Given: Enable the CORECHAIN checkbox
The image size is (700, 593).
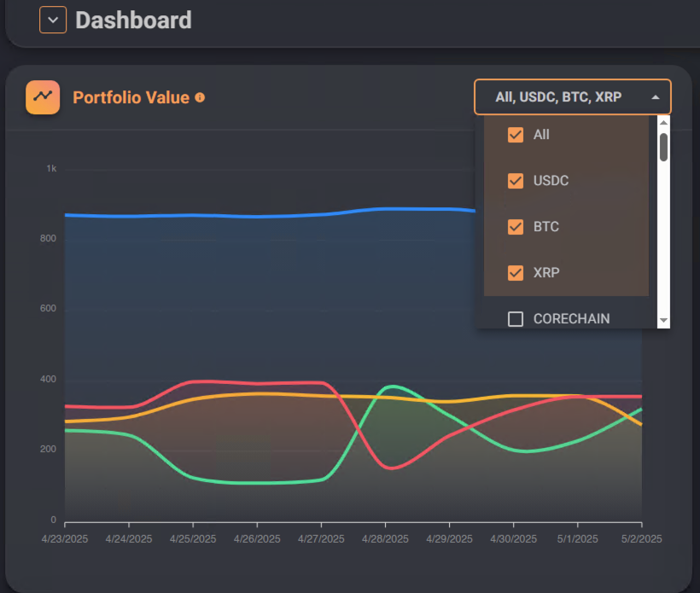Looking at the screenshot, I should click(x=516, y=319).
